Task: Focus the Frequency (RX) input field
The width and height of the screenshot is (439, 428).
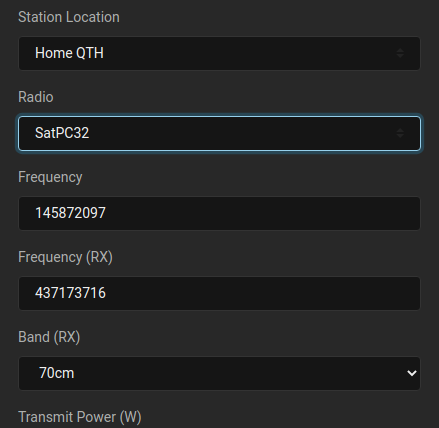Action: (x=219, y=293)
